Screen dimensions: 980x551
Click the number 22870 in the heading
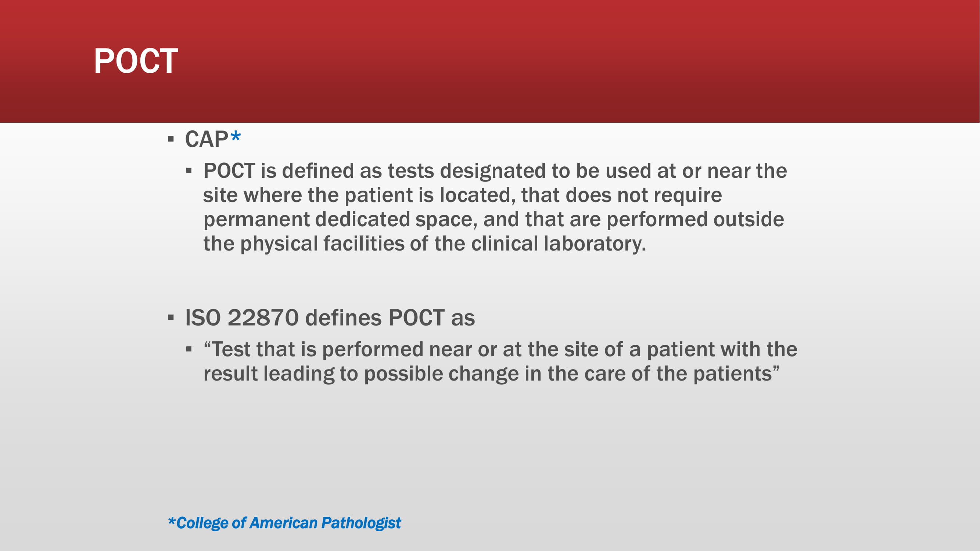point(263,317)
